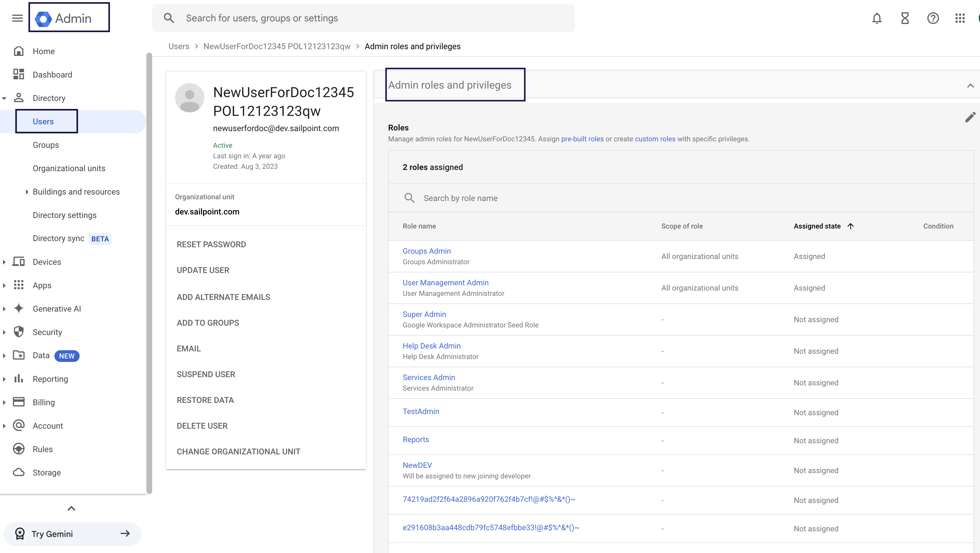Image resolution: width=980 pixels, height=553 pixels.
Task: Open Directory sync BETA
Action: pos(71,238)
